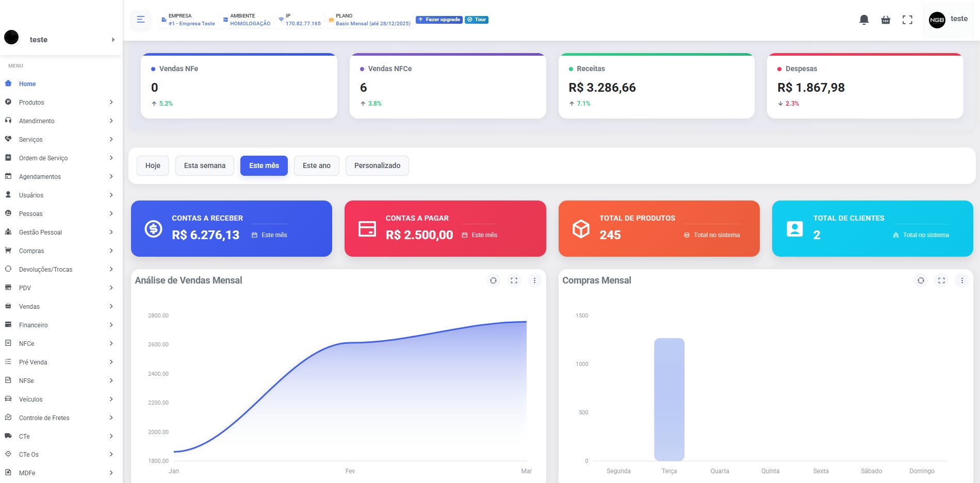980x483 pixels.
Task: Select the Hoje period filter
Action: (153, 165)
